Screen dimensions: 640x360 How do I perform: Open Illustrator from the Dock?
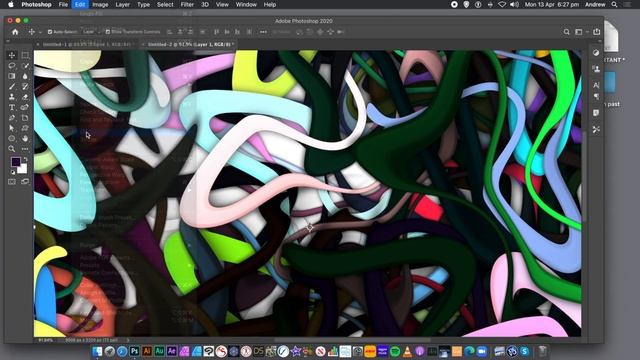(x=147, y=351)
